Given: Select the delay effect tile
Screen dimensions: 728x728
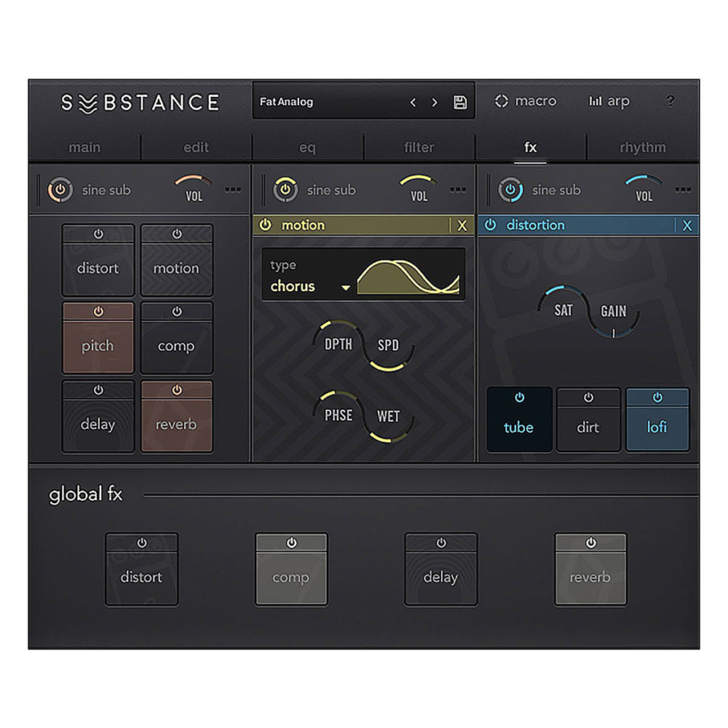Looking at the screenshot, I should 98,424.
